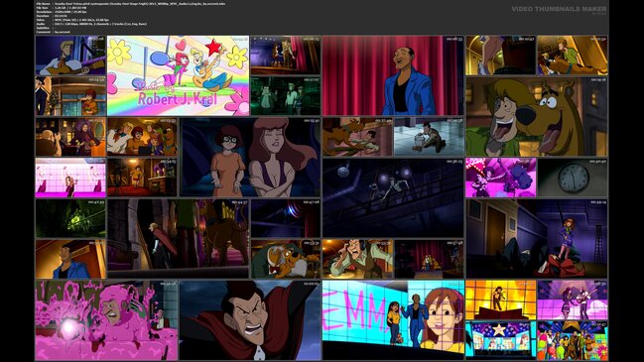Click the gang gathered around laptop frame
This screenshot has height=362, width=644.
click(142, 137)
